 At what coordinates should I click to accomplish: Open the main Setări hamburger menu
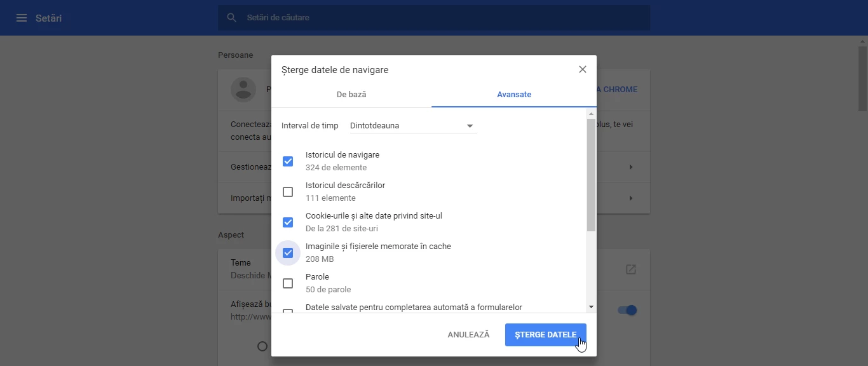tap(21, 18)
